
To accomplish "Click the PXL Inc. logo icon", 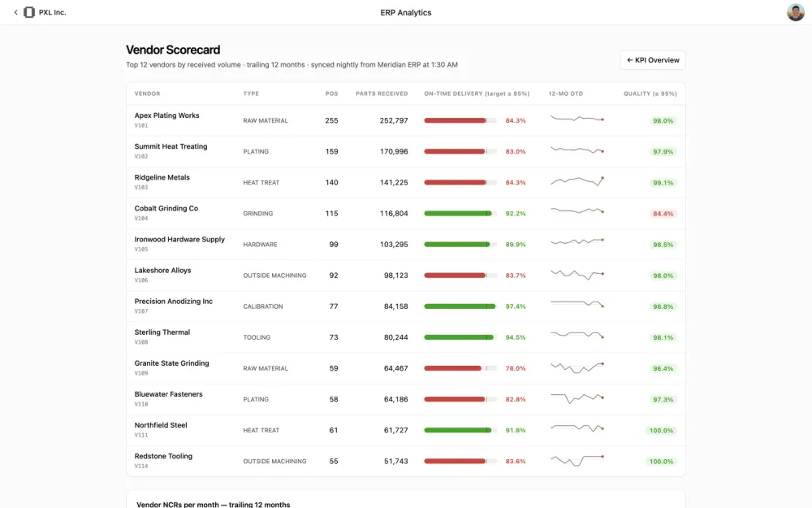I will tap(29, 12).
